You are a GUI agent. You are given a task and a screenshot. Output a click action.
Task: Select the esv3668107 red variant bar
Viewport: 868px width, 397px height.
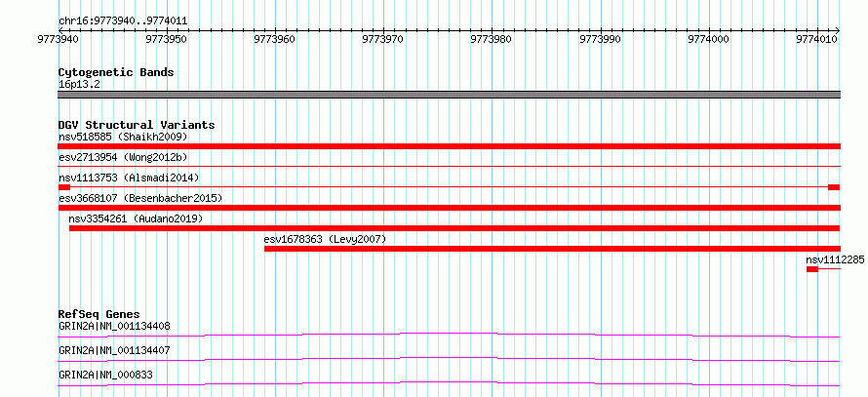click(449, 208)
